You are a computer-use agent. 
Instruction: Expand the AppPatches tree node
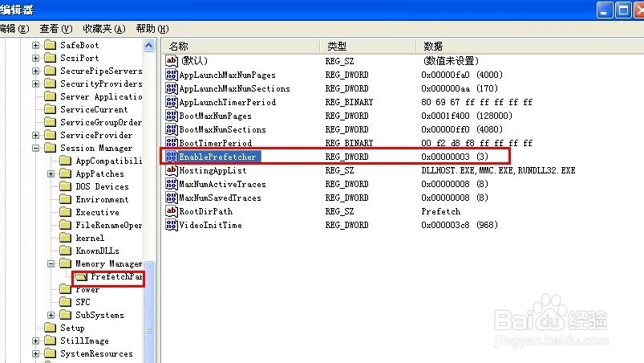51,174
